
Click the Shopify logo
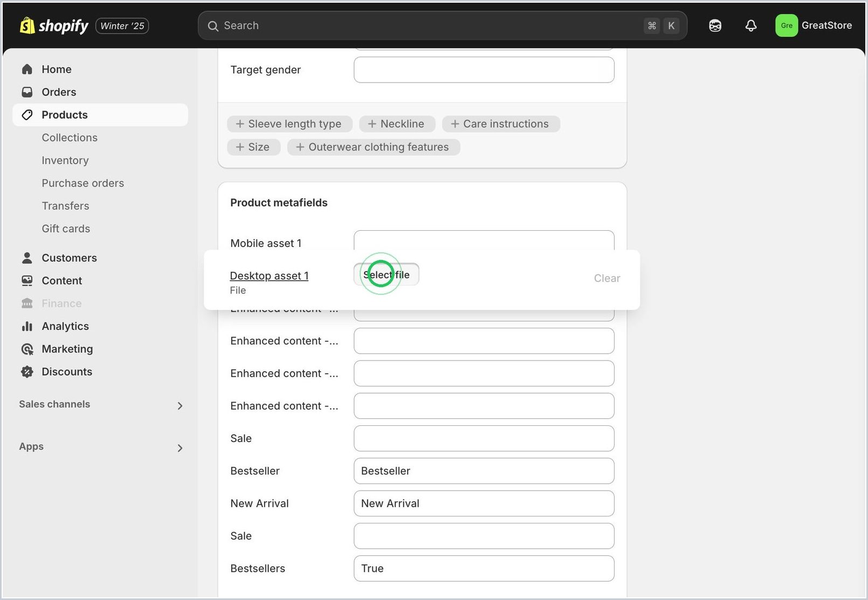tap(54, 25)
